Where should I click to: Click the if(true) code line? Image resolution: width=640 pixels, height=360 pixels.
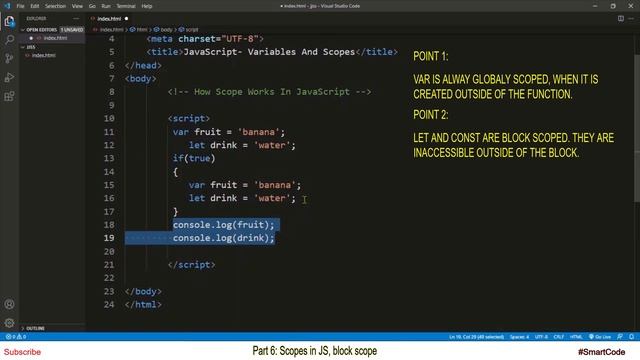[194, 158]
